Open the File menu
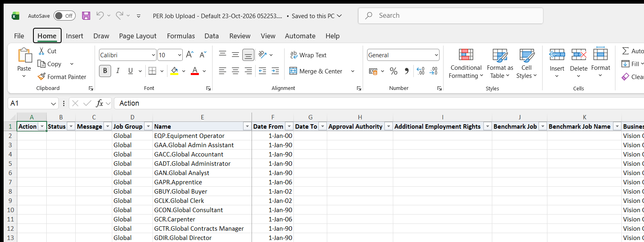This screenshot has width=644, height=242. pos(19,36)
